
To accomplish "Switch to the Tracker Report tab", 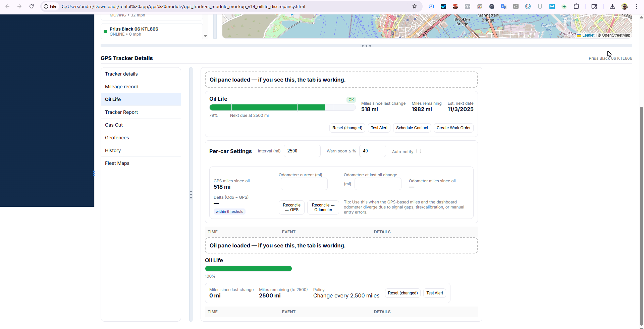I will click(x=121, y=112).
